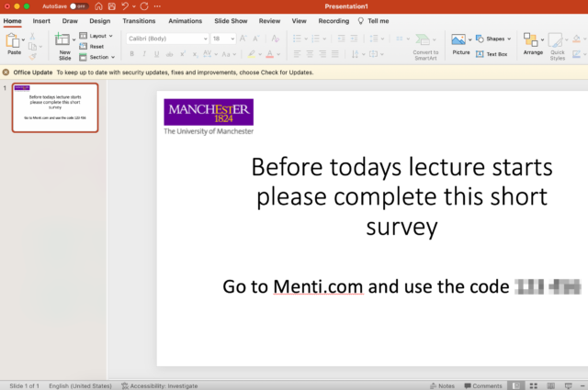Toggle Subscript formatting

coord(195,54)
